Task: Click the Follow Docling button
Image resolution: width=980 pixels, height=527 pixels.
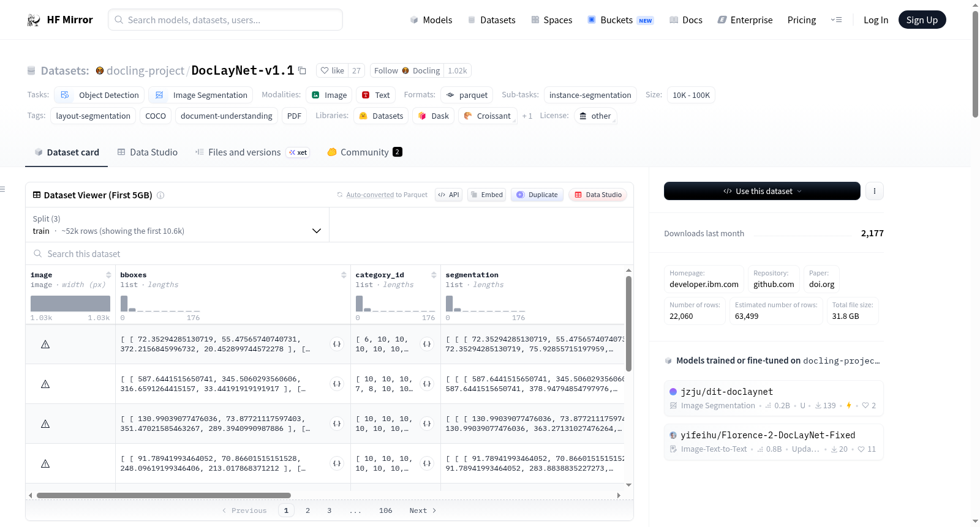Action: click(407, 70)
